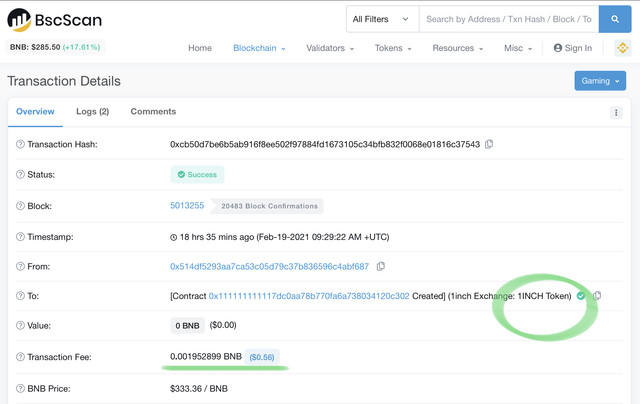640x404 pixels.
Task: Open the Gaming dropdown button
Action: [600, 81]
